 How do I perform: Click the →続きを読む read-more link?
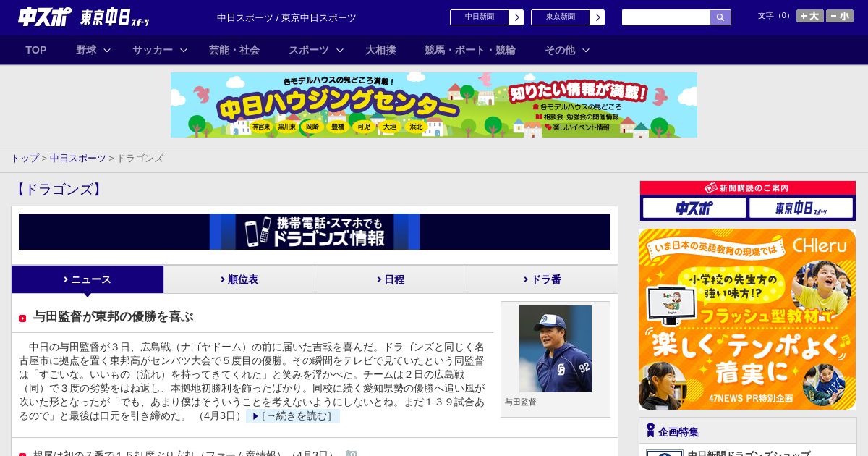click(x=293, y=416)
